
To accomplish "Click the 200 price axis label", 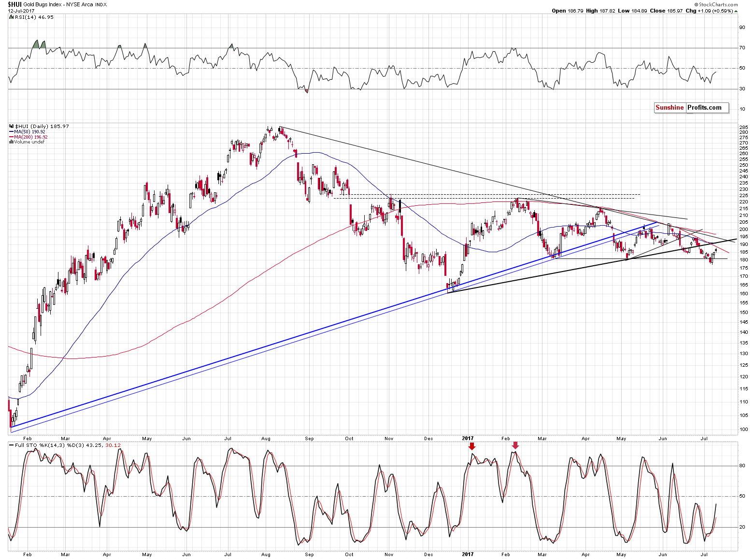I will coord(743,229).
